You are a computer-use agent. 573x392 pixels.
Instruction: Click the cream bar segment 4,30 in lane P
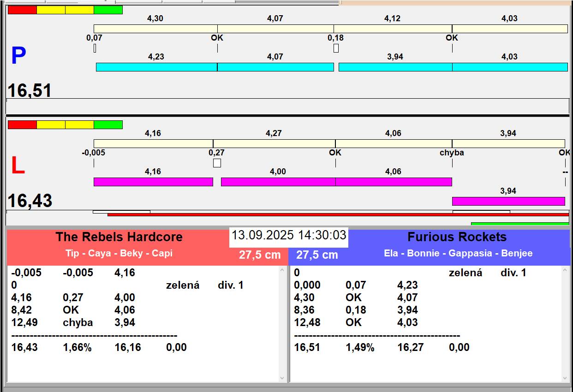pyautogui.click(x=155, y=29)
